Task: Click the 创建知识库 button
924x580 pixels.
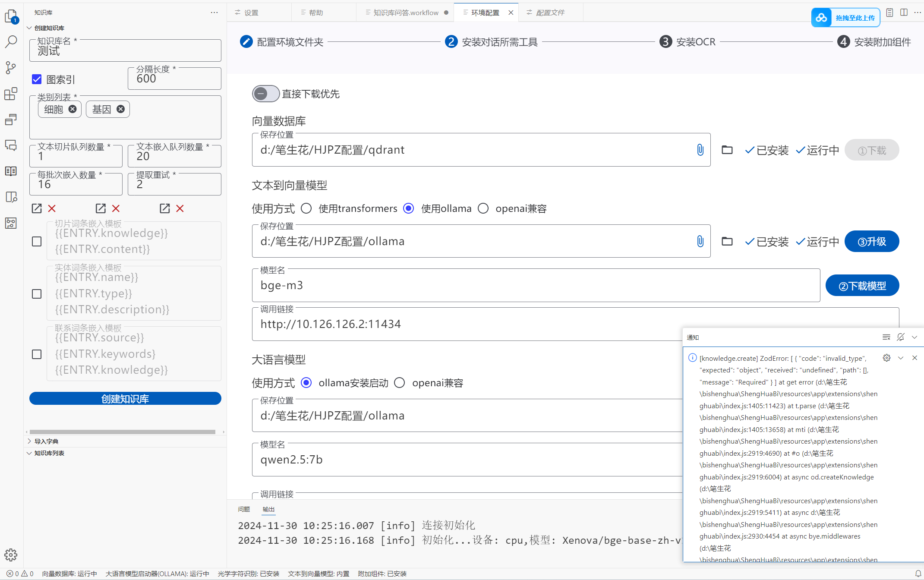Action: coord(125,398)
